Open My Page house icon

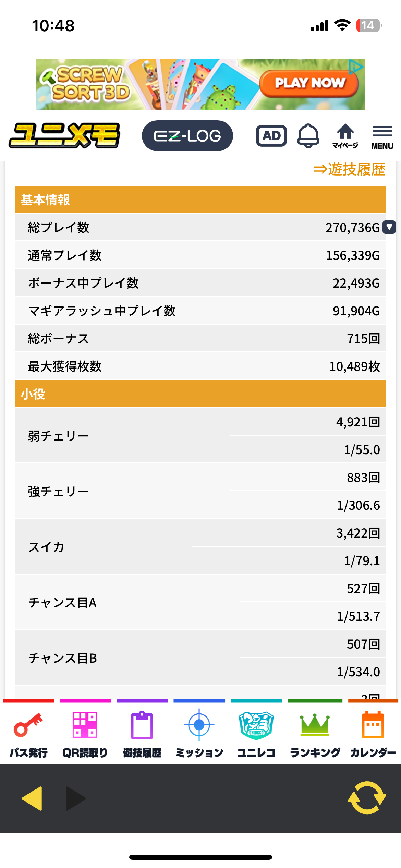coord(345,136)
